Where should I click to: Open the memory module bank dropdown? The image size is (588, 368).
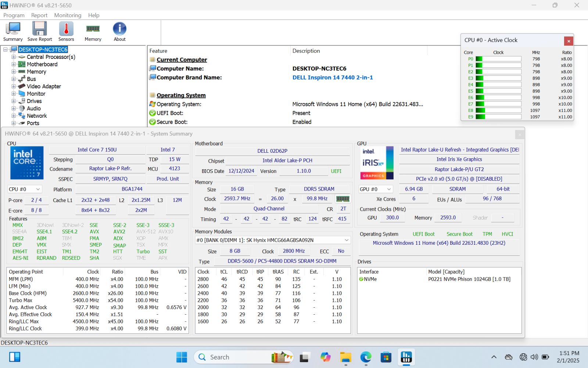pos(273,240)
